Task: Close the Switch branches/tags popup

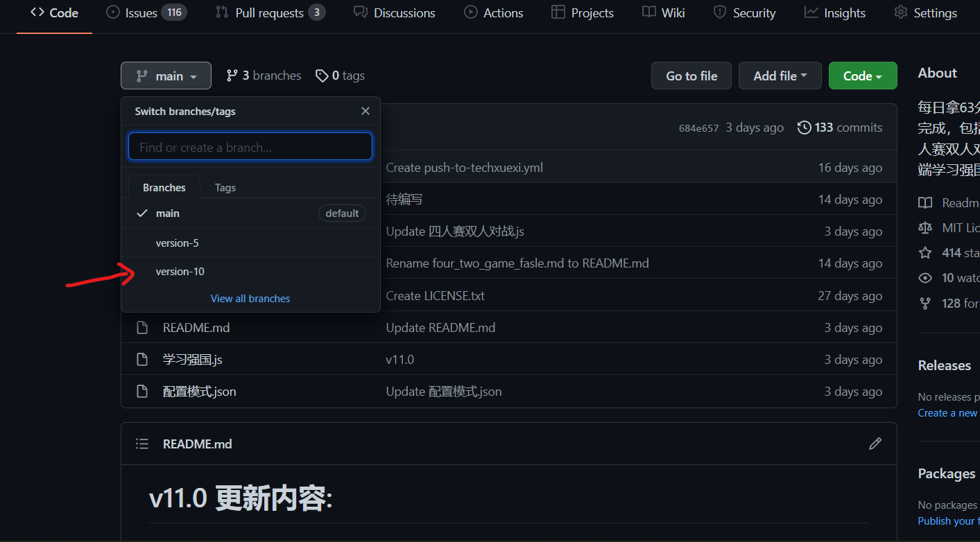Action: pyautogui.click(x=366, y=111)
